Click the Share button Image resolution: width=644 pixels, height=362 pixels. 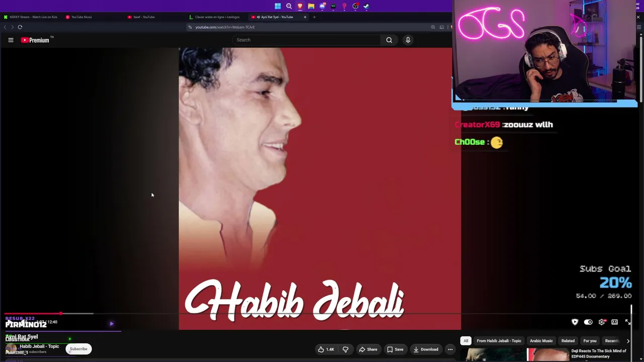coord(368,349)
